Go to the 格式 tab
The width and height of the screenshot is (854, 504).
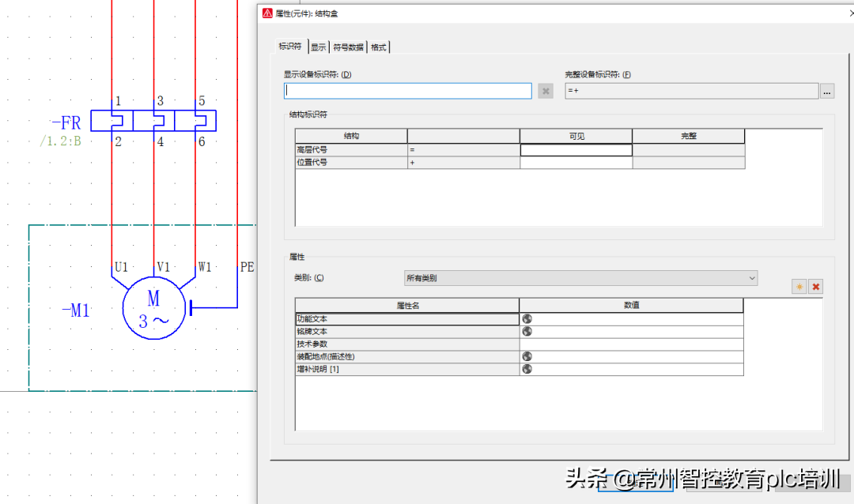click(x=379, y=47)
